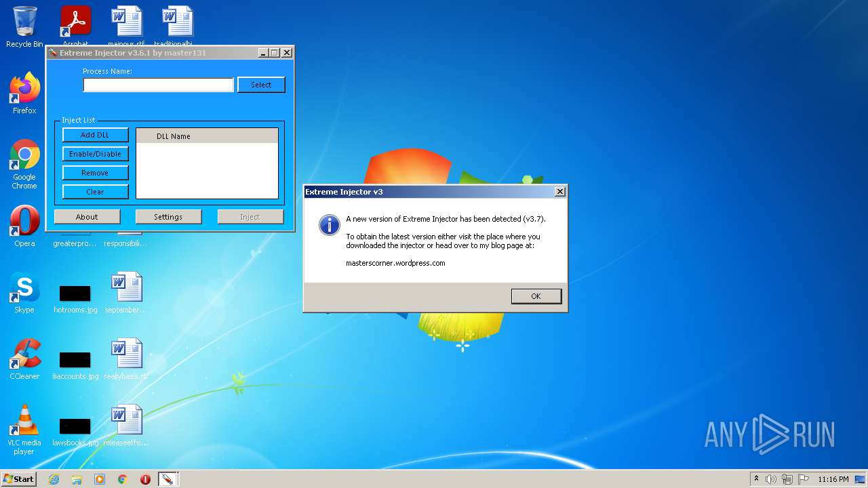This screenshot has width=868, height=488.
Task: Select the Skype desktop shortcut
Action: coord(24,292)
